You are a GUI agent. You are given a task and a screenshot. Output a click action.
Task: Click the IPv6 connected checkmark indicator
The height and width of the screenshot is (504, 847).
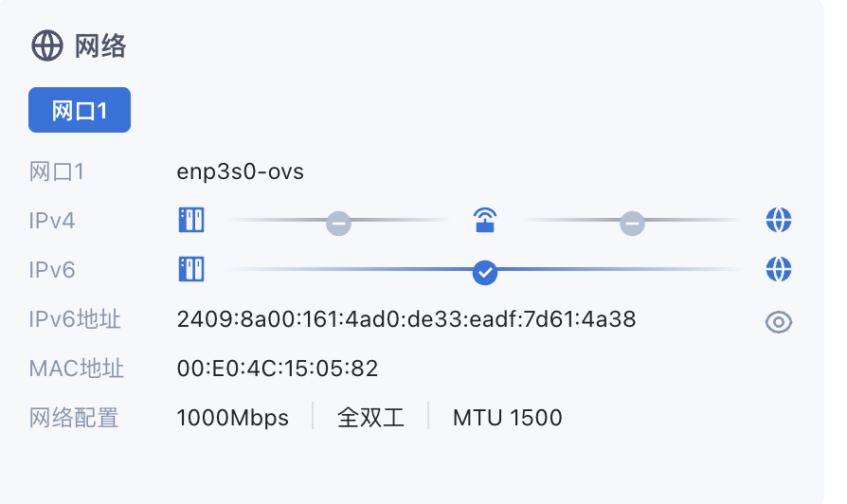(485, 271)
